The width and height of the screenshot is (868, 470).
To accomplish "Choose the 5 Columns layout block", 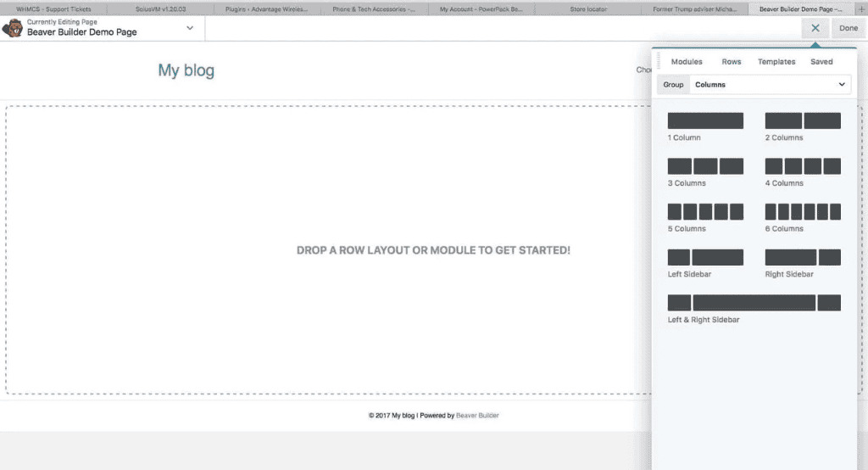I will click(x=705, y=212).
